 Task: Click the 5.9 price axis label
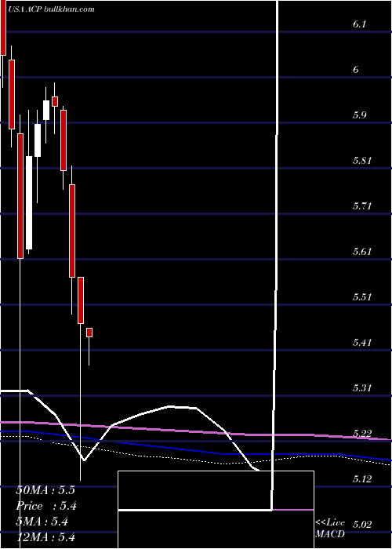point(359,115)
